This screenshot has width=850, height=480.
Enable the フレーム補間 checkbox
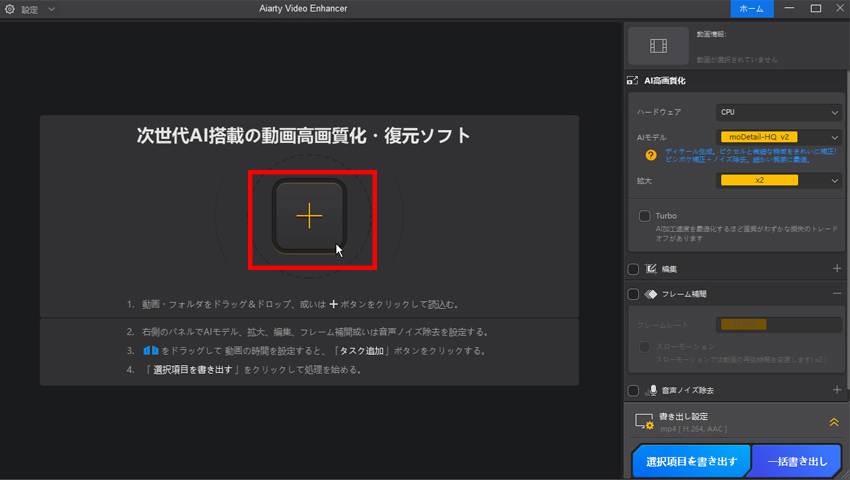point(633,294)
